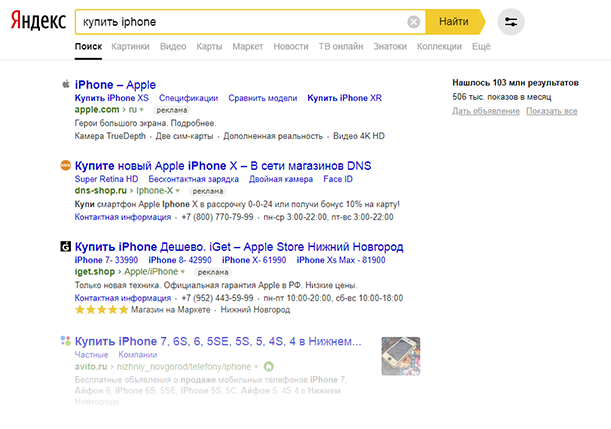This screenshot has width=611, height=429.
Task: Click the Avito favicon beside the fourth result
Action: (x=65, y=342)
